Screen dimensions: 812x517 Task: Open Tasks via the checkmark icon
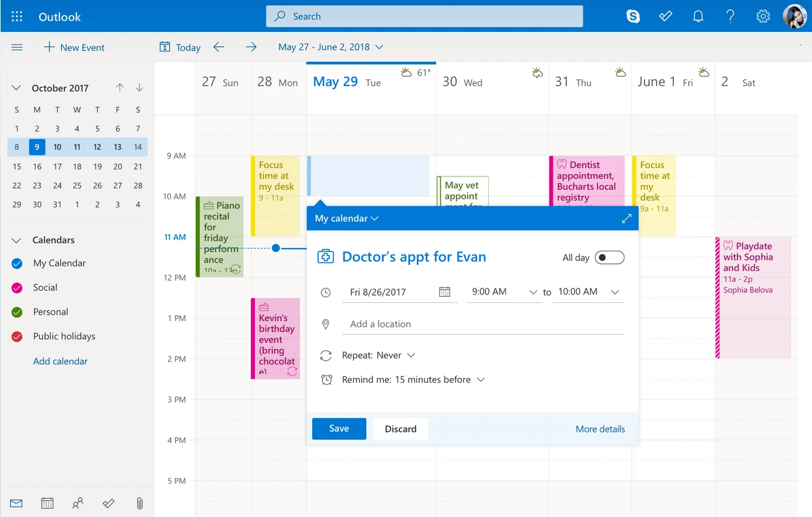coord(108,503)
